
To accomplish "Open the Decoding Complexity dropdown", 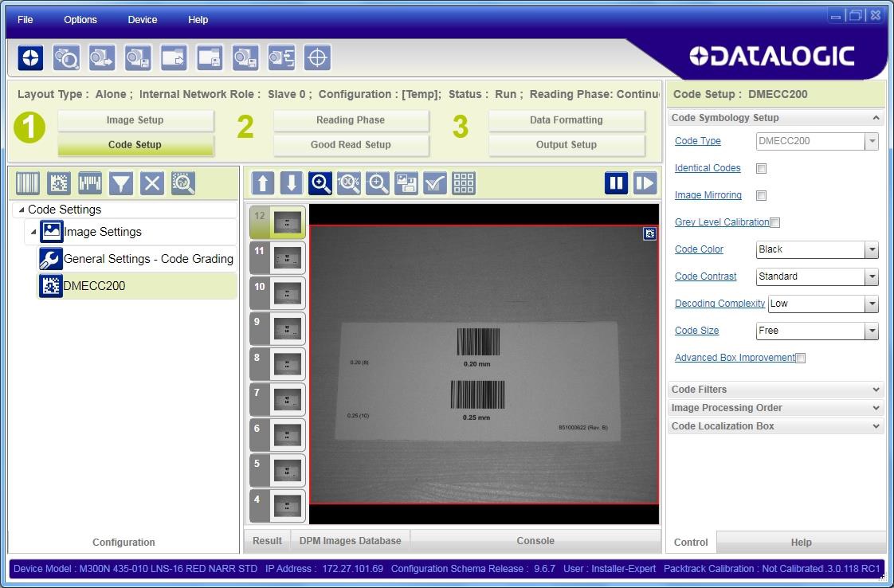I will point(823,304).
